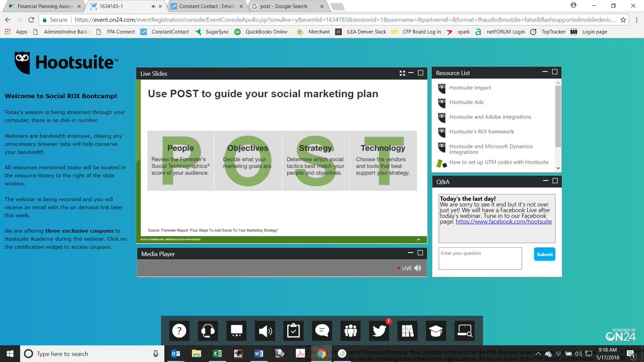Open the FPA Connect bookmark
The width and height of the screenshot is (644, 362).
pos(115,32)
